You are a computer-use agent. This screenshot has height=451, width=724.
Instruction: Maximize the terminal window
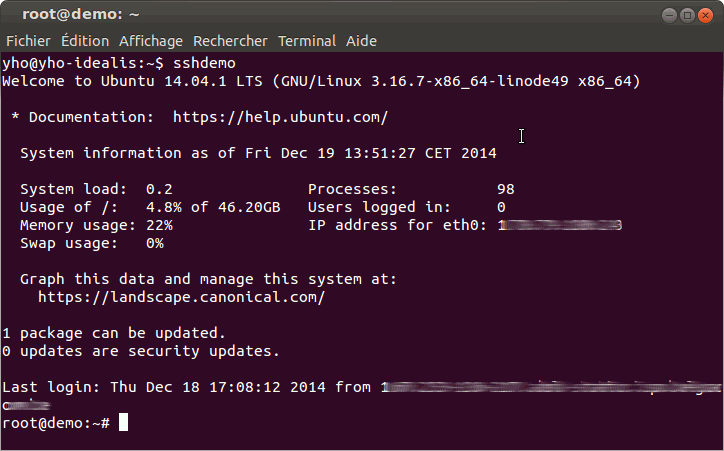(687, 16)
